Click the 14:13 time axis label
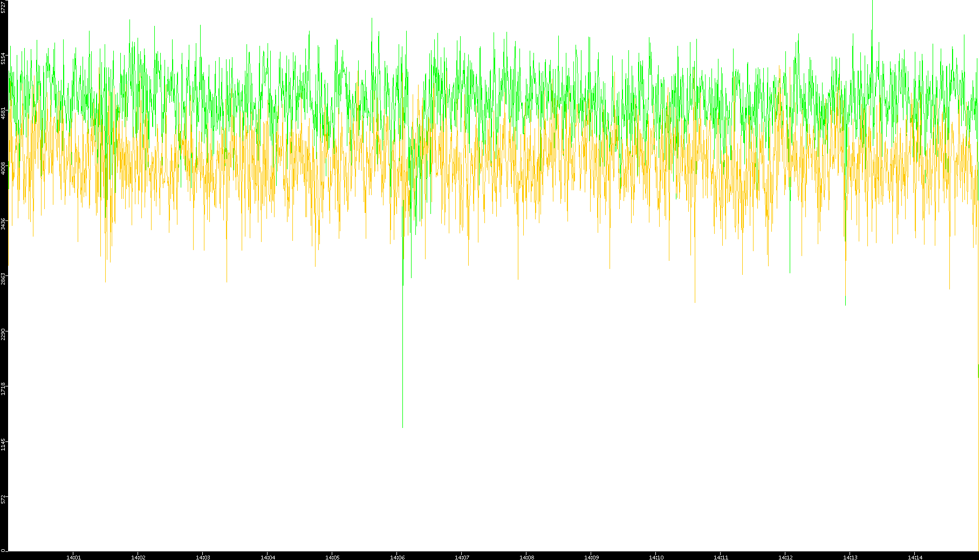Screen dimensions: 979x560 click(x=850, y=557)
